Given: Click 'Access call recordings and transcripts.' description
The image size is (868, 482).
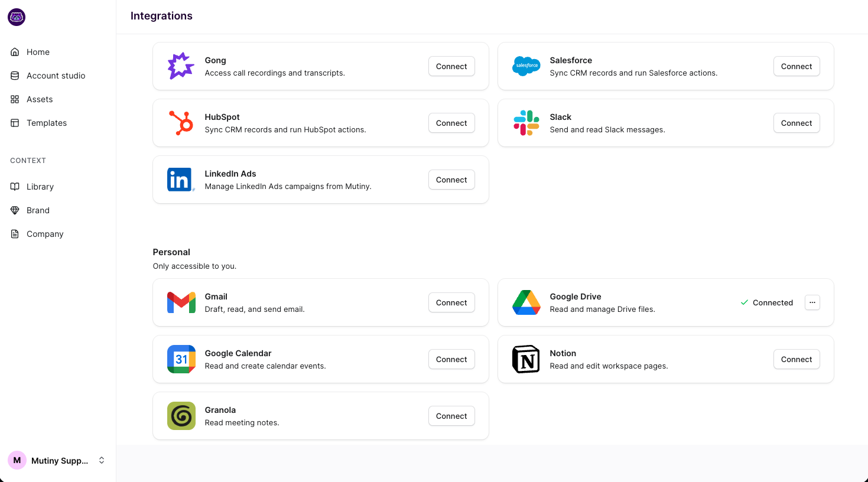Looking at the screenshot, I should 275,73.
